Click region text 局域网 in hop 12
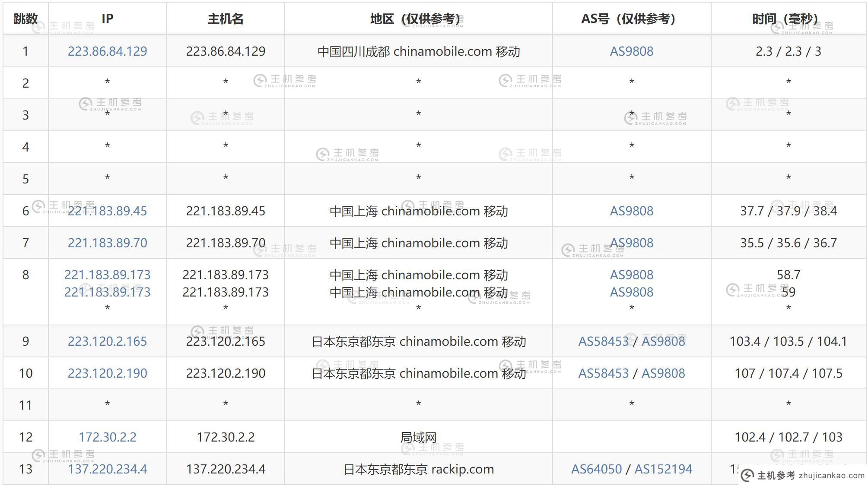Image resolution: width=868 pixels, height=486 pixels. 418,437
